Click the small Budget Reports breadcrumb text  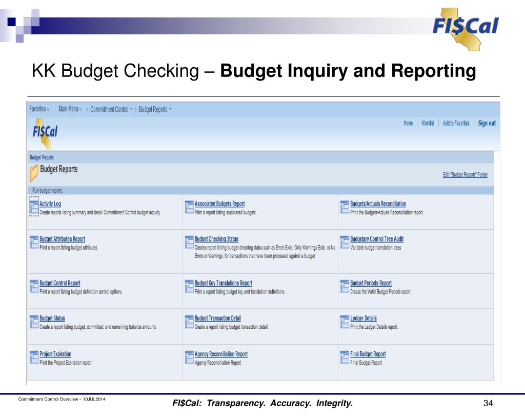(42, 157)
